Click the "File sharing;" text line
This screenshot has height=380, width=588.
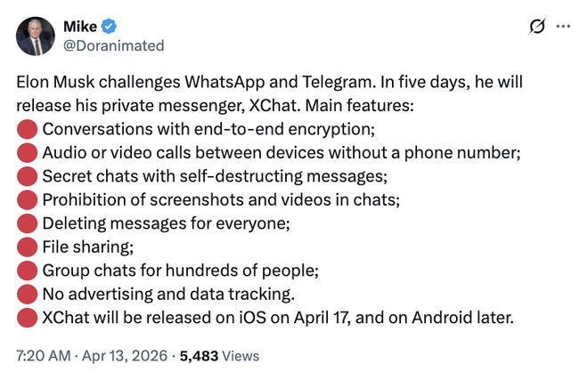click(x=84, y=247)
